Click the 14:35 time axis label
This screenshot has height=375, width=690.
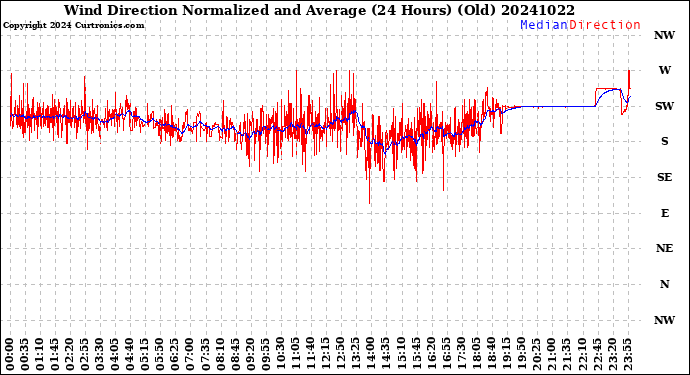(385, 354)
